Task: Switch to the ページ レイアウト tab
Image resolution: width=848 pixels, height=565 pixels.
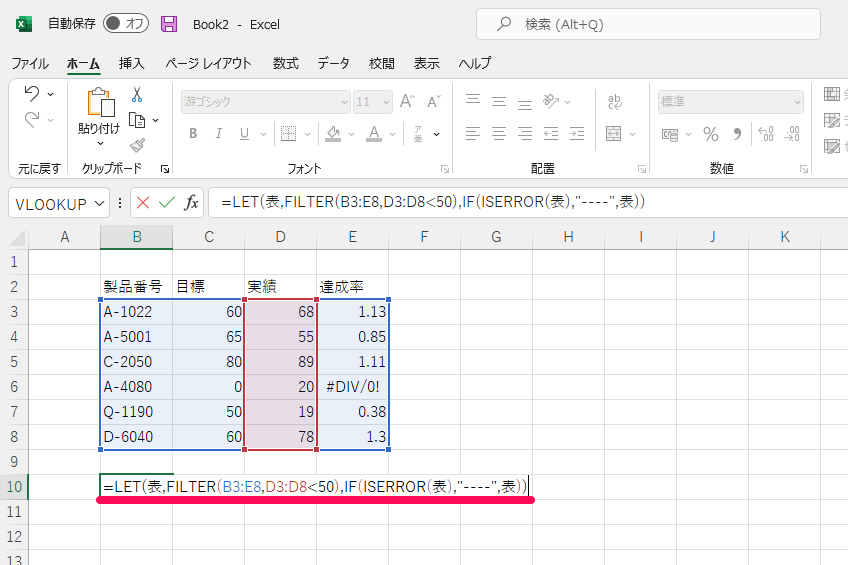Action: coord(209,64)
